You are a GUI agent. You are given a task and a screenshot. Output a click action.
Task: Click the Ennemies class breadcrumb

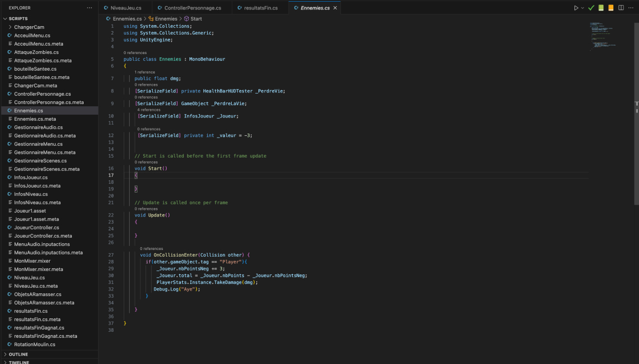click(x=165, y=19)
